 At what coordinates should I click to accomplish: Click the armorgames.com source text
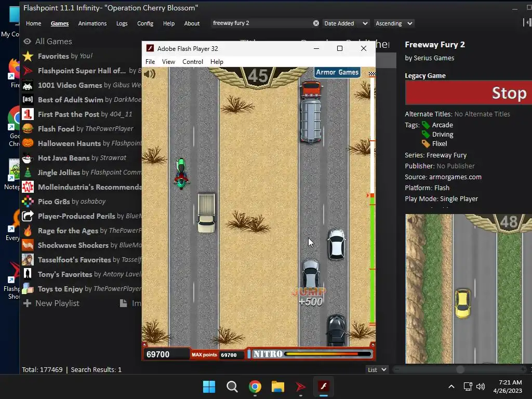(455, 177)
